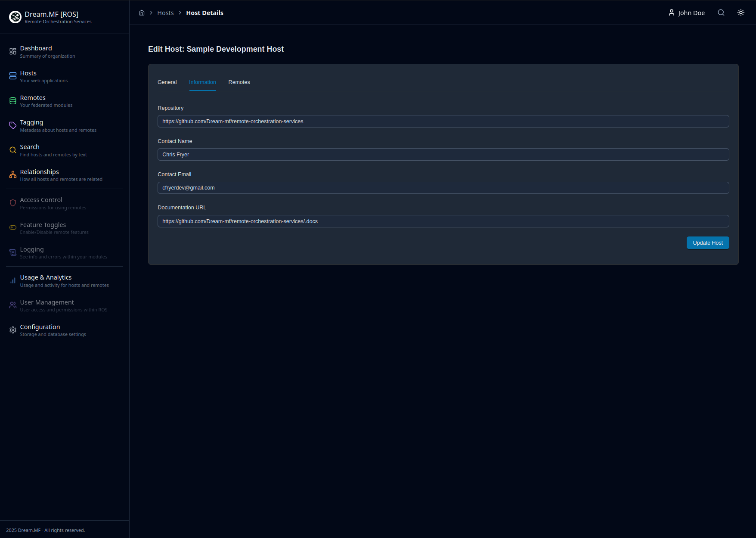The height and width of the screenshot is (538, 756).
Task: Focus the Repository input field
Action: click(443, 121)
